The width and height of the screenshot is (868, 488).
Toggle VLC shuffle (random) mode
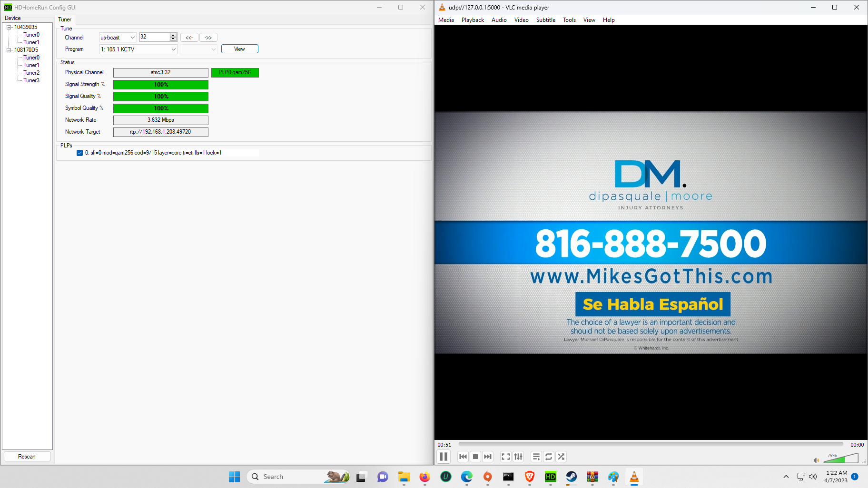[561, 457]
